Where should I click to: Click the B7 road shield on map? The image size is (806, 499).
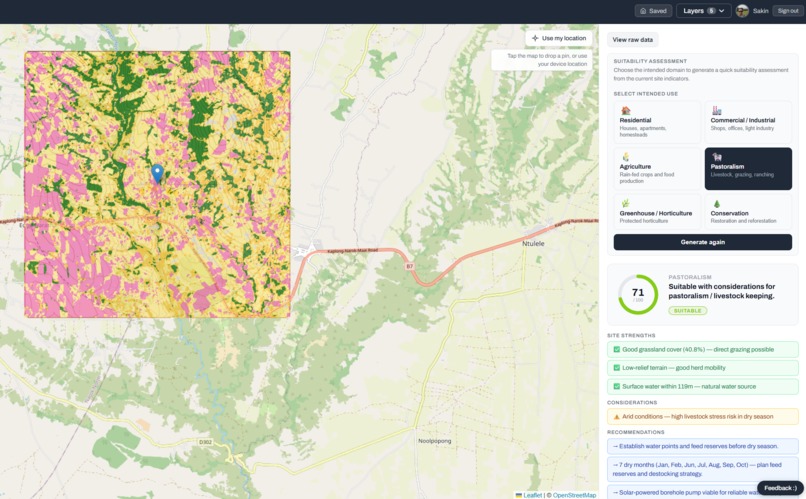pos(409,266)
